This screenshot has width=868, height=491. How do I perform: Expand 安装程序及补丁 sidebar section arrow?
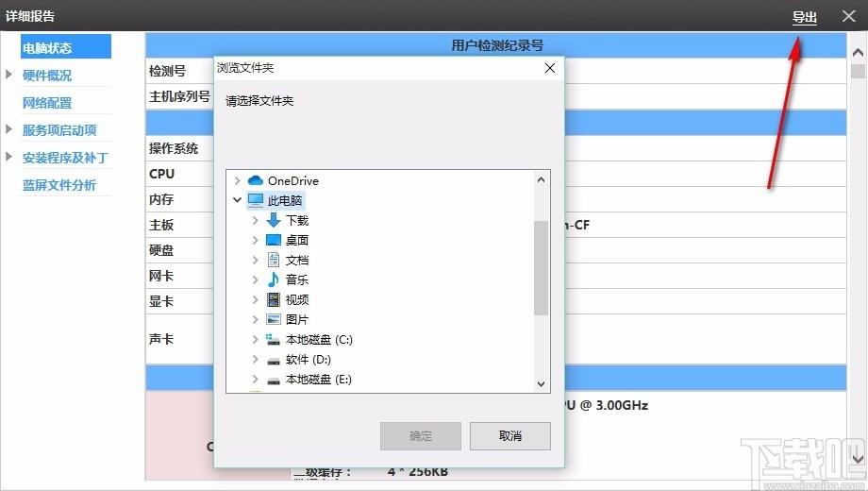(x=8, y=157)
